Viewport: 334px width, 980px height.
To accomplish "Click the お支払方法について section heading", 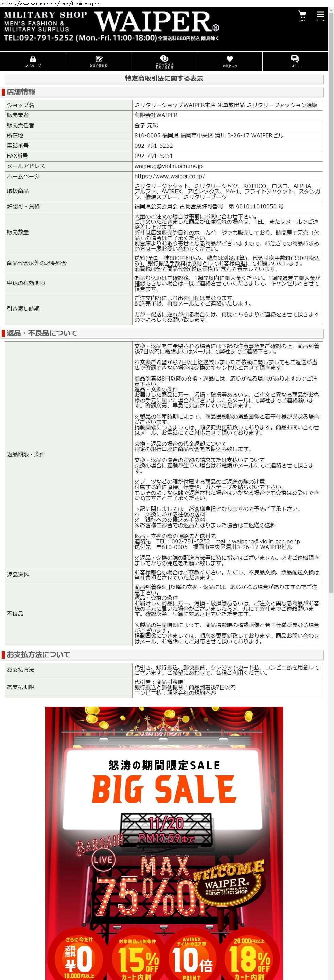I will point(38,654).
